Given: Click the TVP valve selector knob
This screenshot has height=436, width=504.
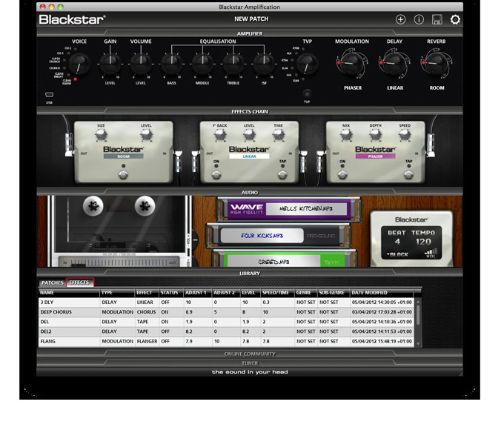Looking at the screenshot, I should [307, 64].
